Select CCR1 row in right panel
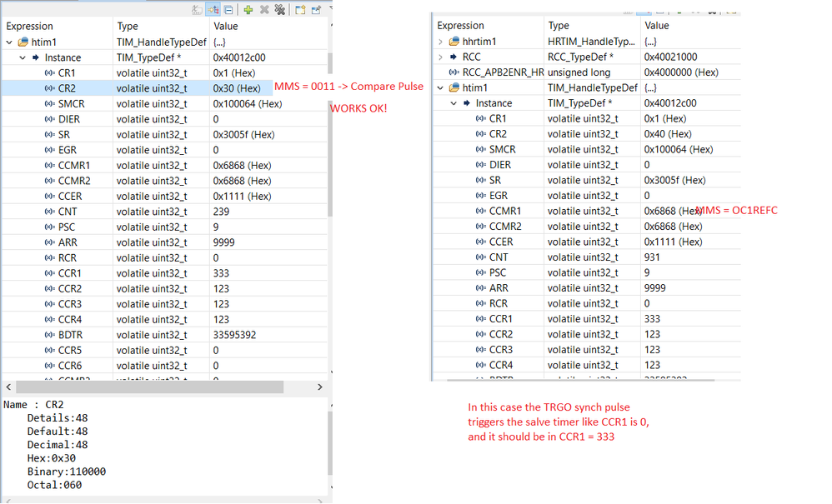 (x=587, y=318)
